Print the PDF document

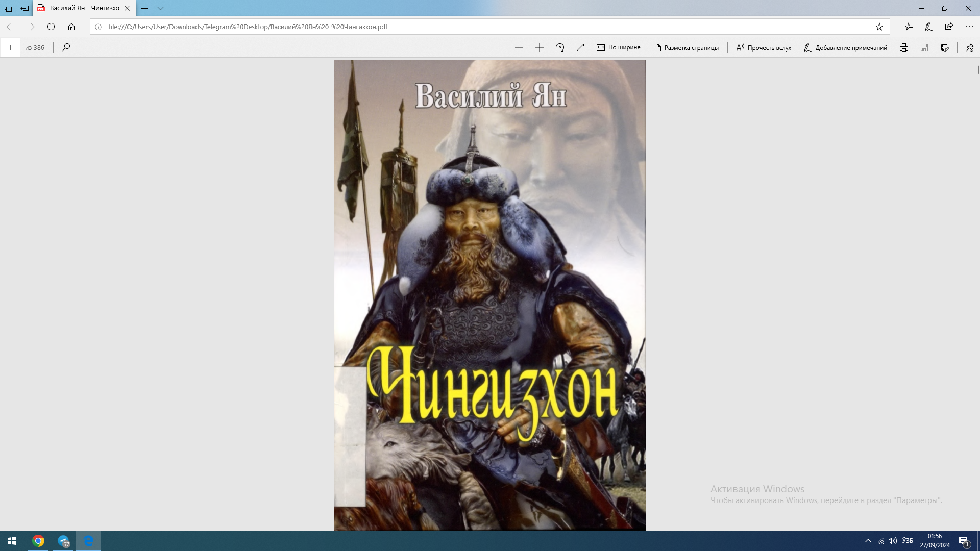pos(904,47)
